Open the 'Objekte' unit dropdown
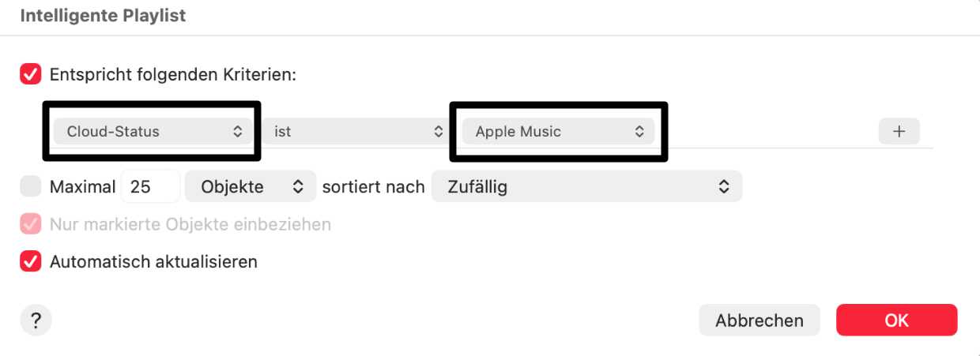This screenshot has height=356, width=980. click(x=251, y=187)
